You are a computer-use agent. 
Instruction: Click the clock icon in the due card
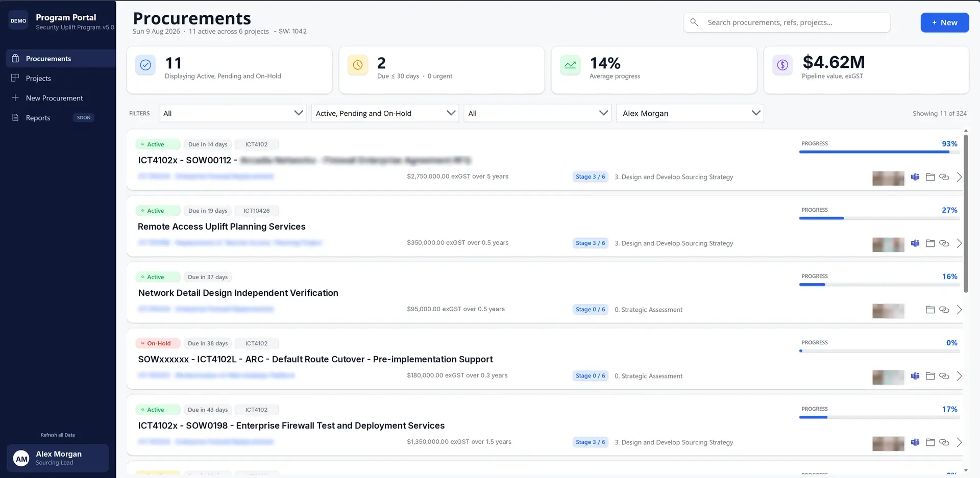click(358, 65)
